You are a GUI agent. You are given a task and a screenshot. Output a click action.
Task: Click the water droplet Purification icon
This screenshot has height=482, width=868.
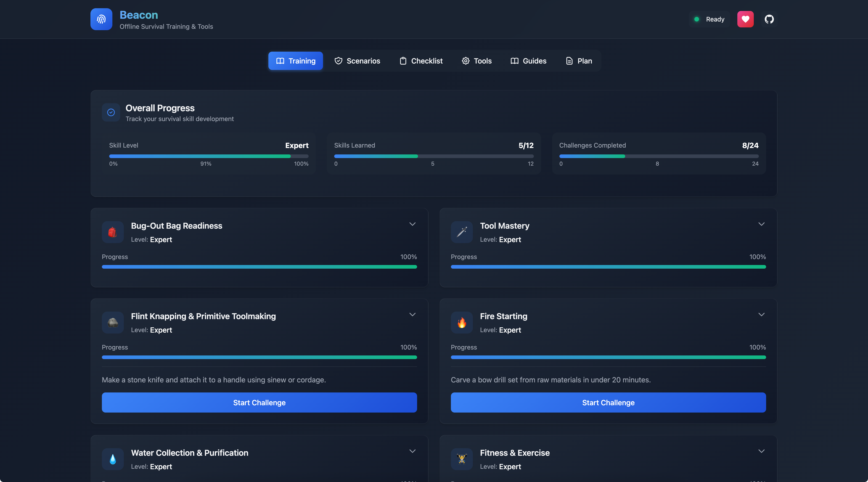[113, 459]
